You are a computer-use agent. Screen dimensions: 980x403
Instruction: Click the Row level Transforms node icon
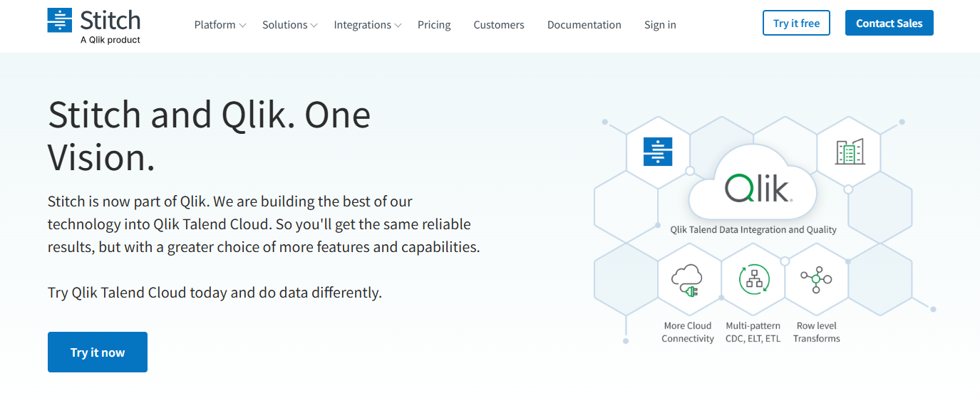click(x=816, y=279)
